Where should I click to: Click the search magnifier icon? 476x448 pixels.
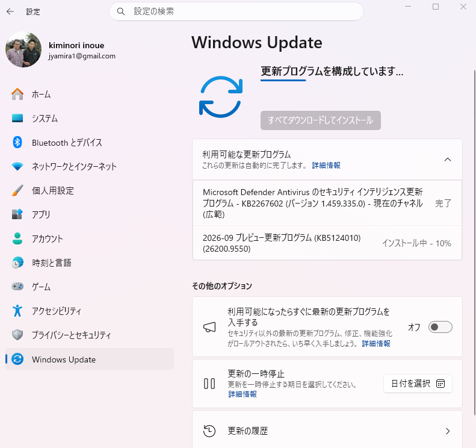click(121, 11)
